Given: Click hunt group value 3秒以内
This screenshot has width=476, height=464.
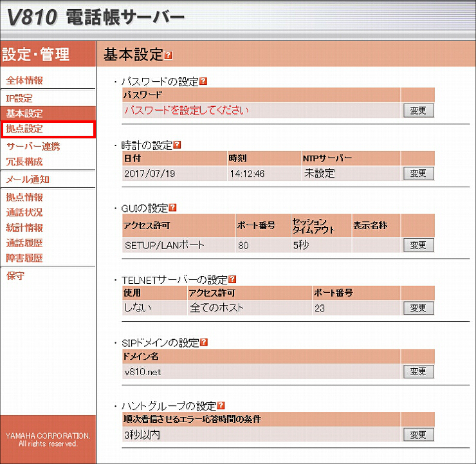Looking at the screenshot, I should click(142, 435).
